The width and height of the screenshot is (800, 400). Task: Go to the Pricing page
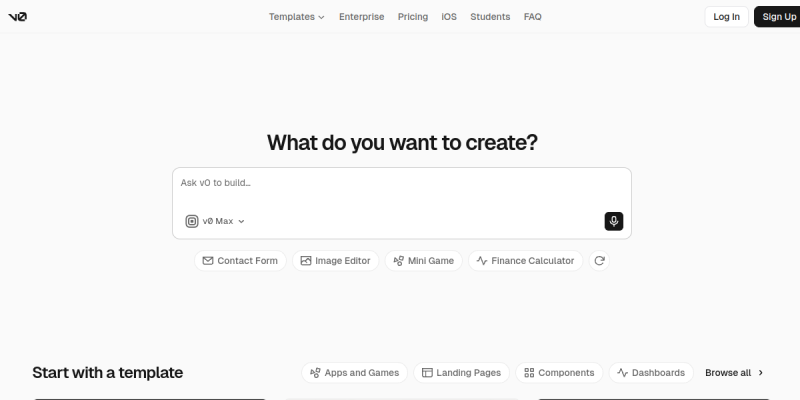point(413,17)
